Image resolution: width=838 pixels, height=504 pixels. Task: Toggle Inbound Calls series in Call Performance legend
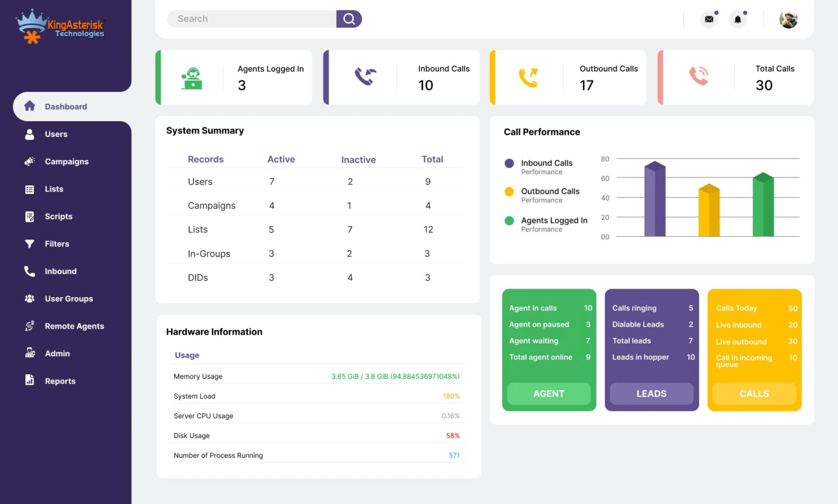point(509,163)
